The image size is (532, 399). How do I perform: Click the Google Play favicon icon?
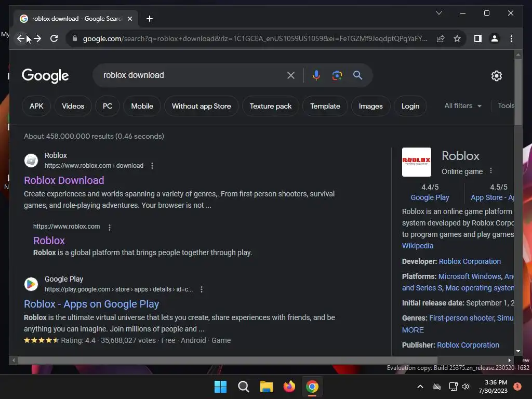(31, 284)
